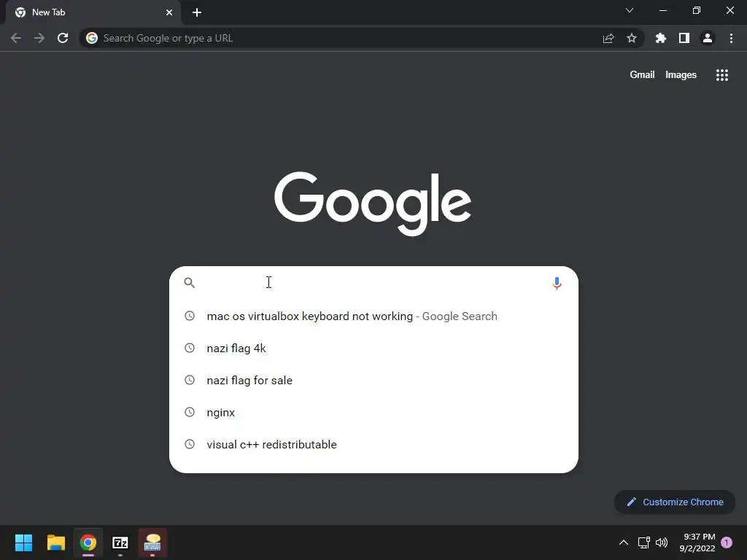
Task: Open the Google apps grid
Action: [x=722, y=75]
